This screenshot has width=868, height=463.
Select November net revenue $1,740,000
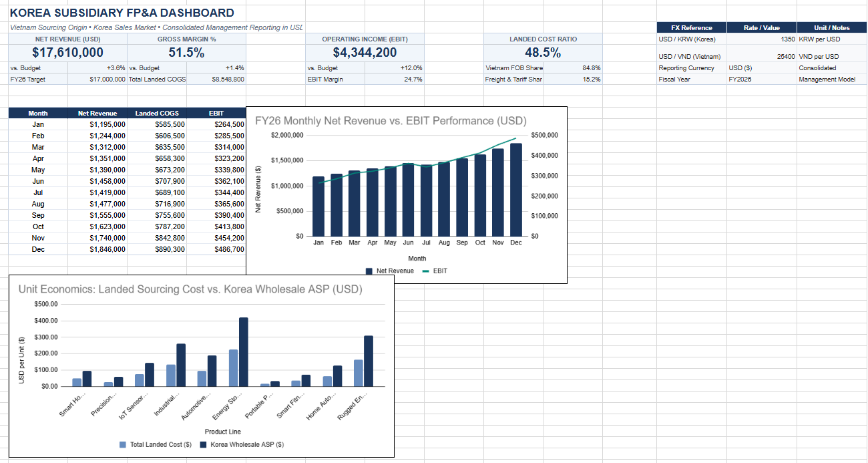pos(97,238)
